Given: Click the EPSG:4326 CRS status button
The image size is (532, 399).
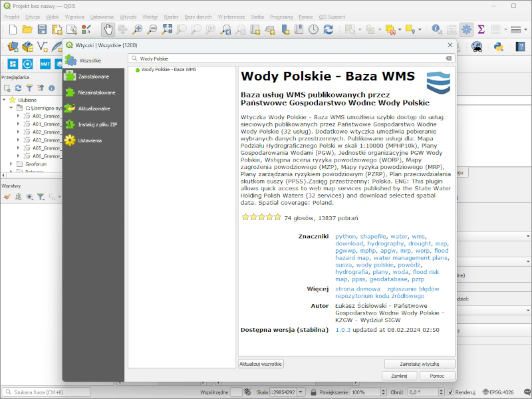Looking at the screenshot, I should point(498,392).
